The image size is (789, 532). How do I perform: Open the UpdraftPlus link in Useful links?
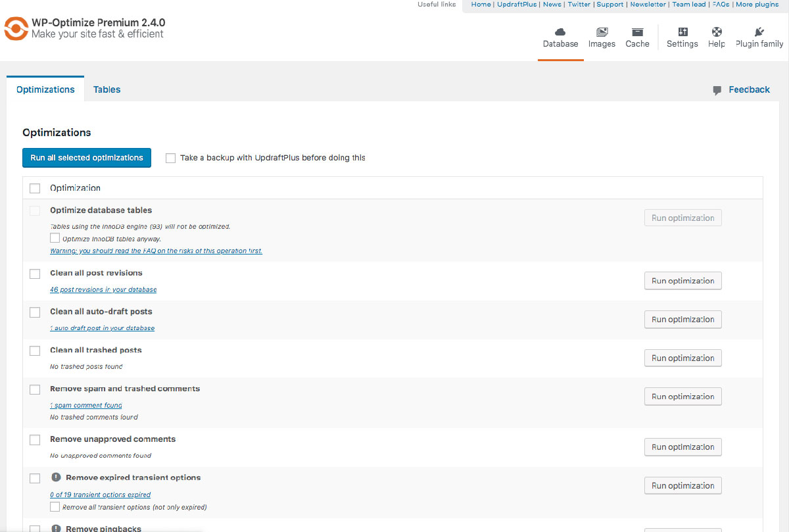click(516, 5)
